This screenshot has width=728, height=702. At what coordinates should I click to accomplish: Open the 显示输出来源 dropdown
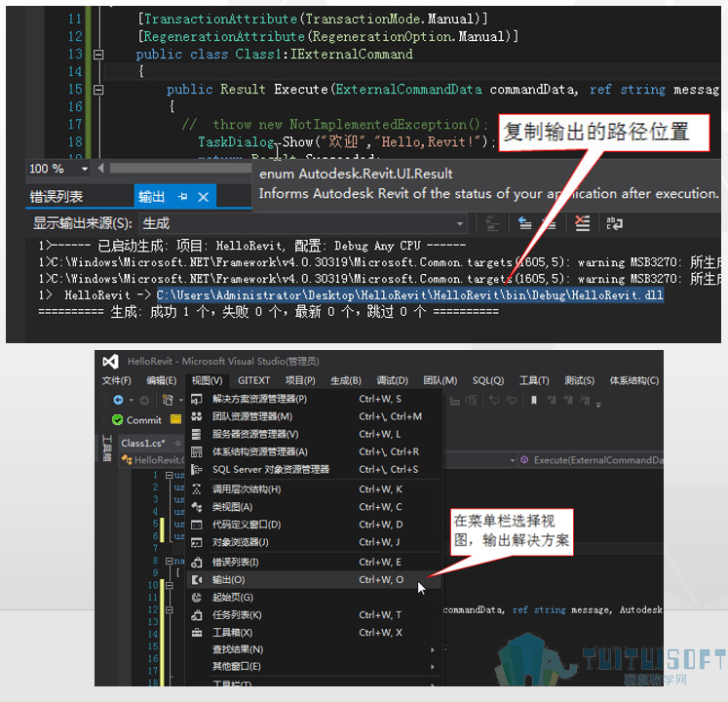click(303, 224)
